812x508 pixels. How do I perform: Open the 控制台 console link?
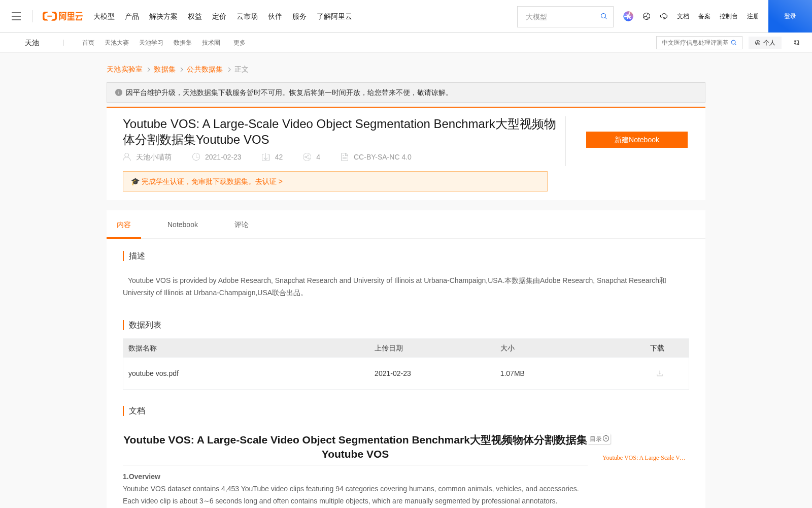pyautogui.click(x=729, y=16)
